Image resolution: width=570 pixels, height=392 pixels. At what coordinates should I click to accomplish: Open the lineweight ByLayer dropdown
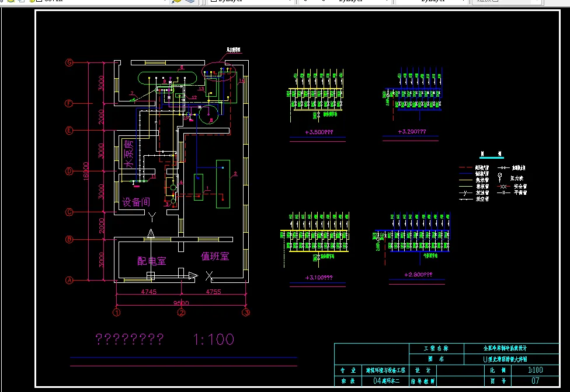tap(432, 1)
